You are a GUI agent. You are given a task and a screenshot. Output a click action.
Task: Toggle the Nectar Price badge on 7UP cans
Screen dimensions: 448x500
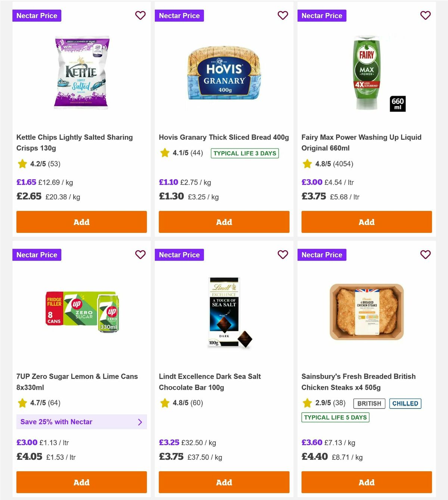click(37, 255)
